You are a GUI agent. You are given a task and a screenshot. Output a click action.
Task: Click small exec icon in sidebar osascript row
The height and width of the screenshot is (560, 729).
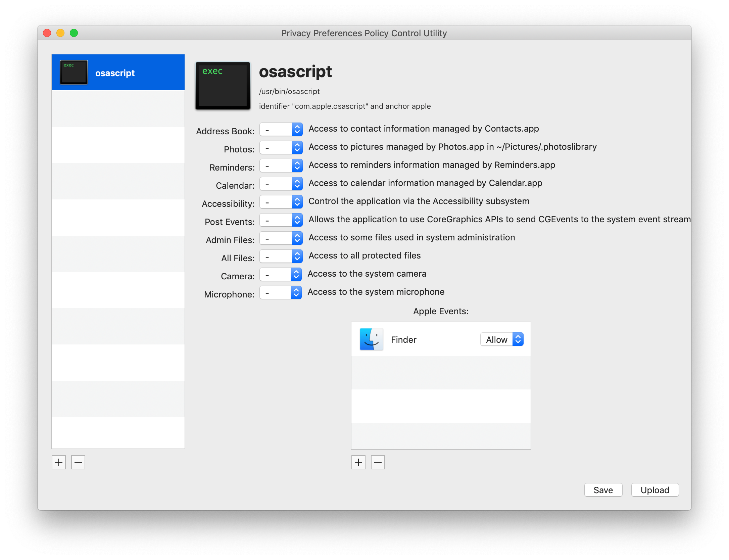tap(74, 72)
